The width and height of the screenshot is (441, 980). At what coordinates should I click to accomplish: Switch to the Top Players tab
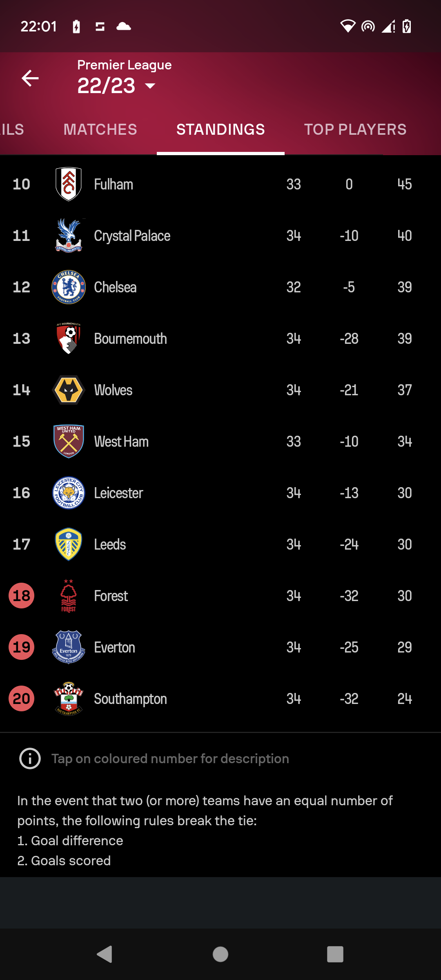tap(355, 129)
